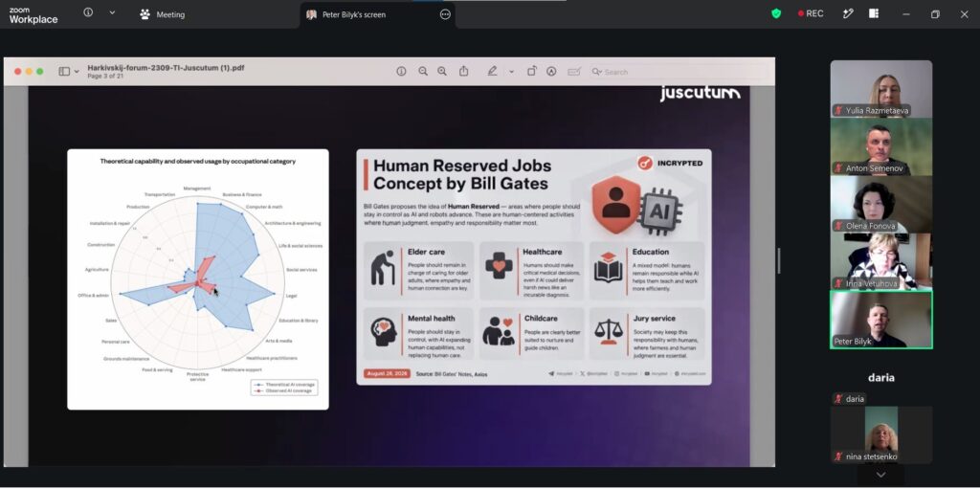Click the PDF rotate page icon
Viewport: 980px width, 489px height.
(x=532, y=71)
